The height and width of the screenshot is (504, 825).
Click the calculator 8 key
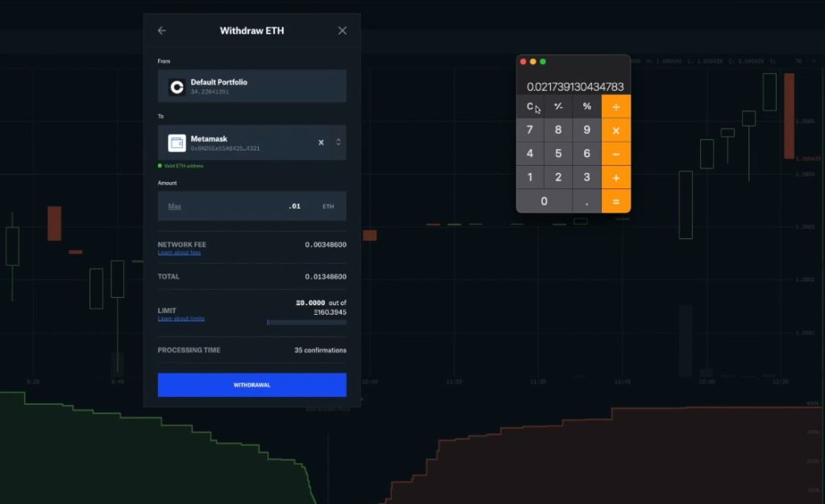[x=558, y=130]
